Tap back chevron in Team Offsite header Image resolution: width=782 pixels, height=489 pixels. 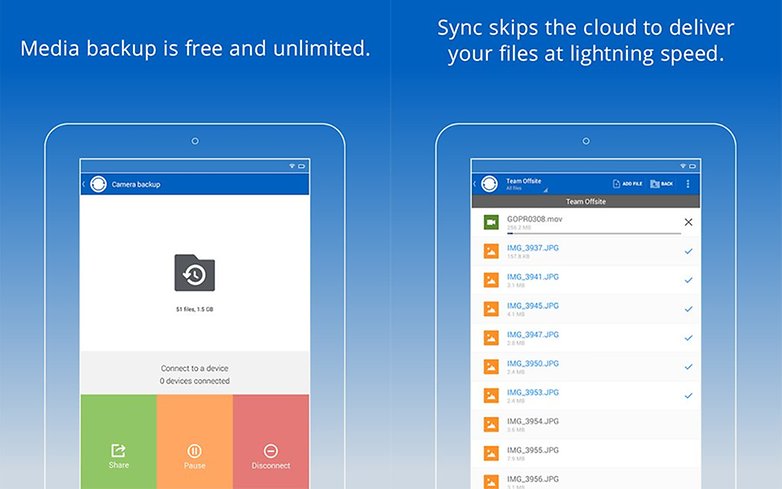[474, 184]
